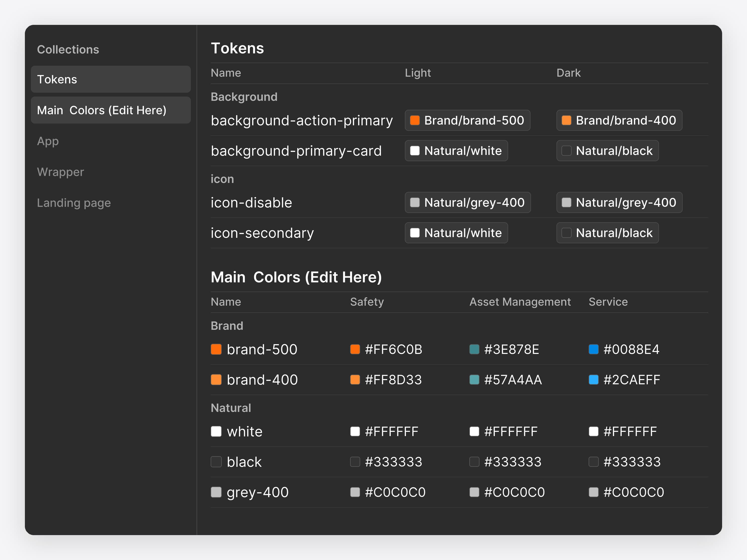Open the Wrapper collection

(x=61, y=172)
